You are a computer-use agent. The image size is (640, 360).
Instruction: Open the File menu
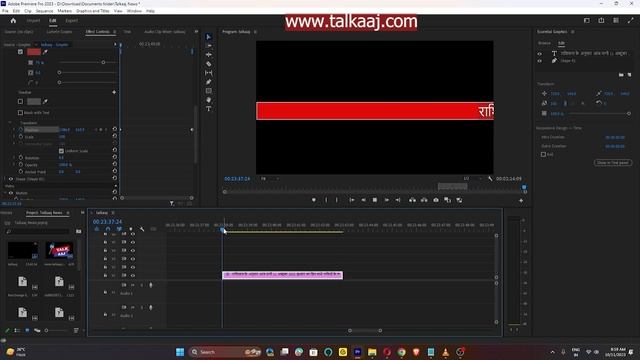click(x=5, y=11)
